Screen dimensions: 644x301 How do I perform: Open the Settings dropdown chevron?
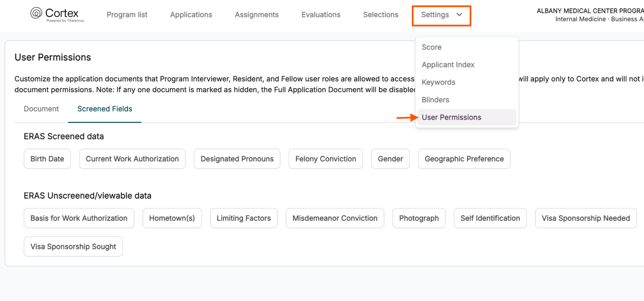pos(459,14)
